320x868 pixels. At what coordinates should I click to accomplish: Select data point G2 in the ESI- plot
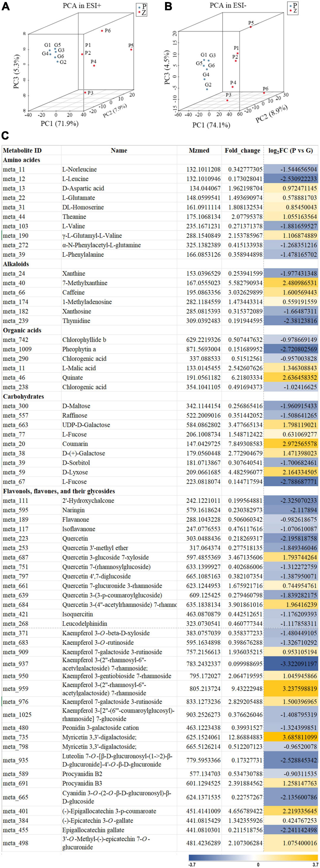207,89
